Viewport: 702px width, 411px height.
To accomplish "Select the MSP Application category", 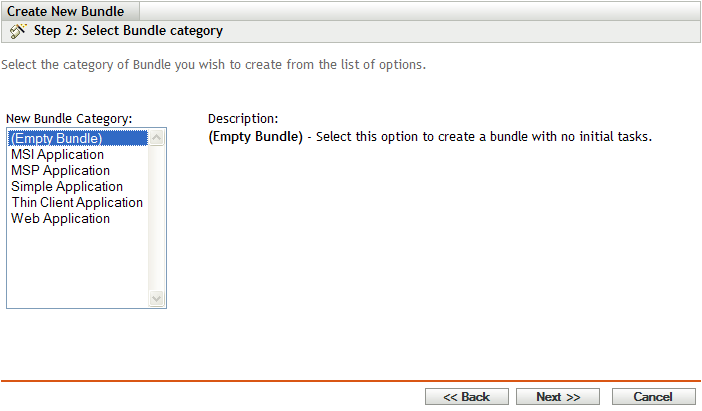I will (x=60, y=171).
